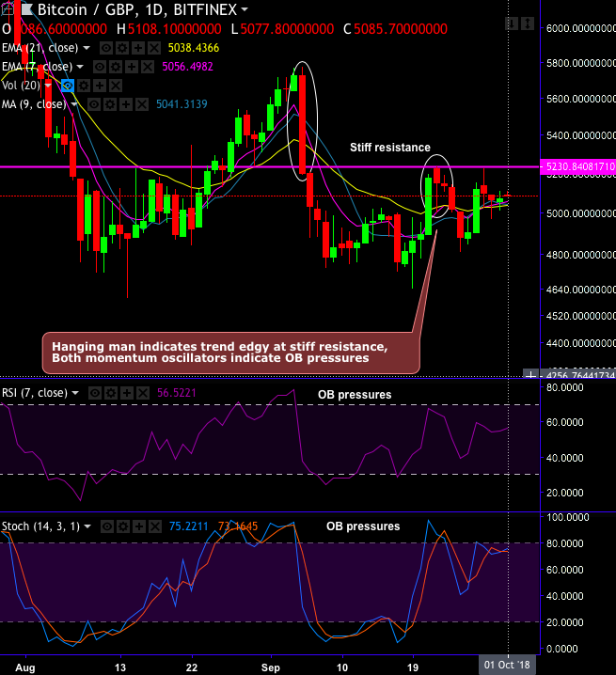Click 01 Oct '18 date label
Image resolution: width=616 pixels, height=675 pixels.
pos(507,665)
